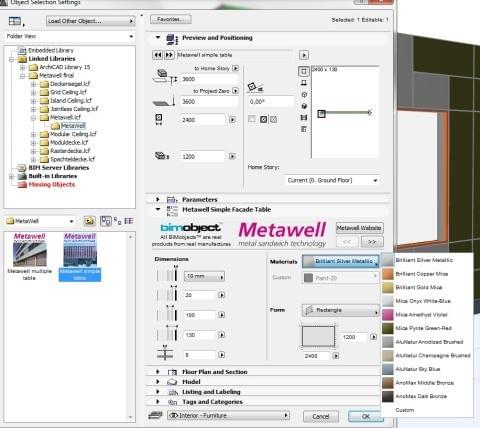Click the up-folder icon next to MetaWell dropdown

[89, 221]
